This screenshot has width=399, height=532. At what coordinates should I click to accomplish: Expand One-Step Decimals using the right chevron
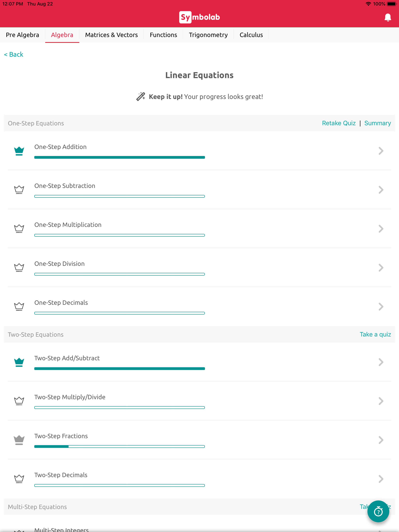(380, 307)
